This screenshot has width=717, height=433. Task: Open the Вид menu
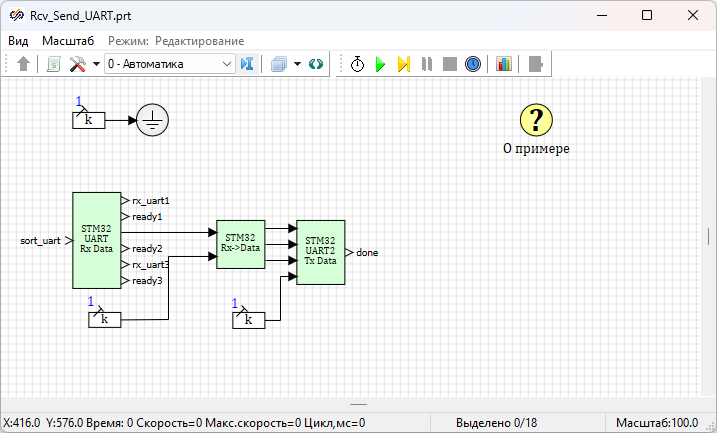[x=18, y=41]
